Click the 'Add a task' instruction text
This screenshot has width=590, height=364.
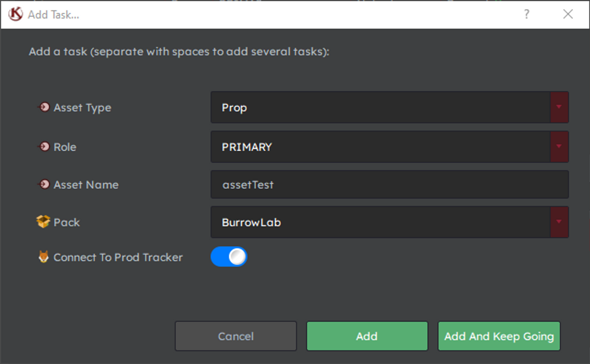click(179, 52)
